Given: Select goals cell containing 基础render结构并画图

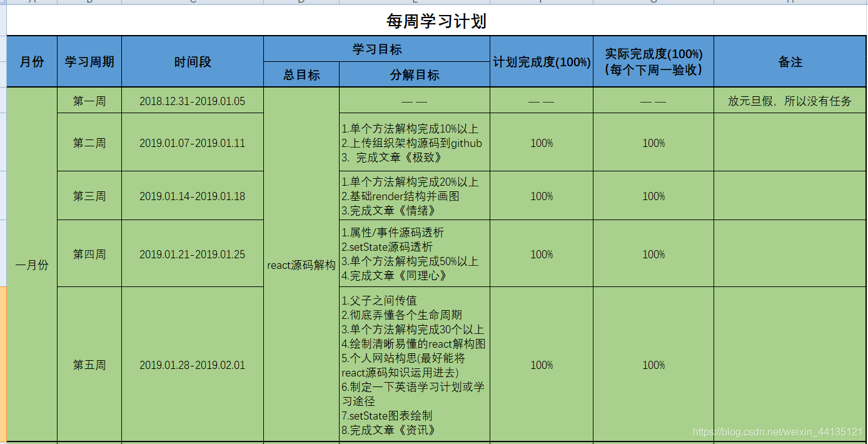Looking at the screenshot, I should (415, 196).
